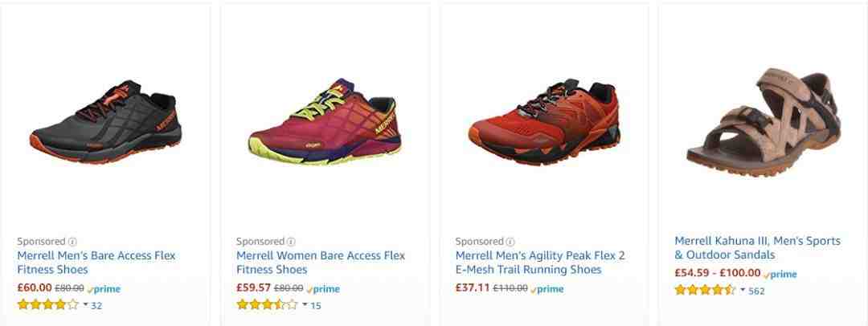This screenshot has width=868, height=326.
Task: Click the pink women's Merrell shoe image
Action: (325, 121)
